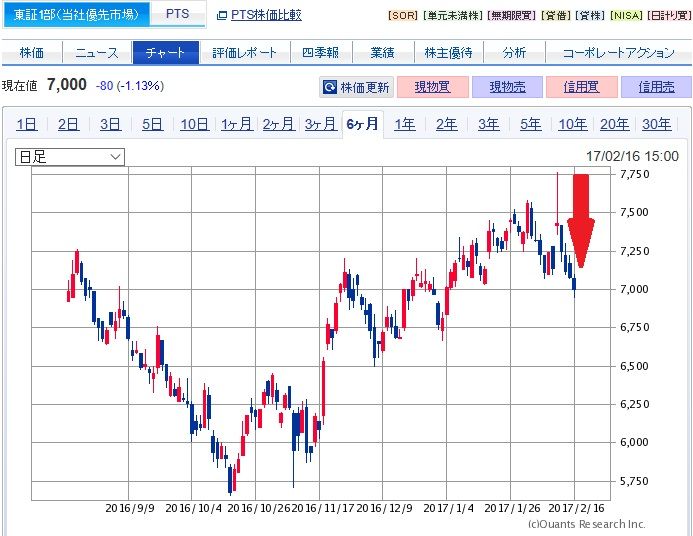693x536 pixels.
Task: Open the ニュース tab
Action: [97, 53]
